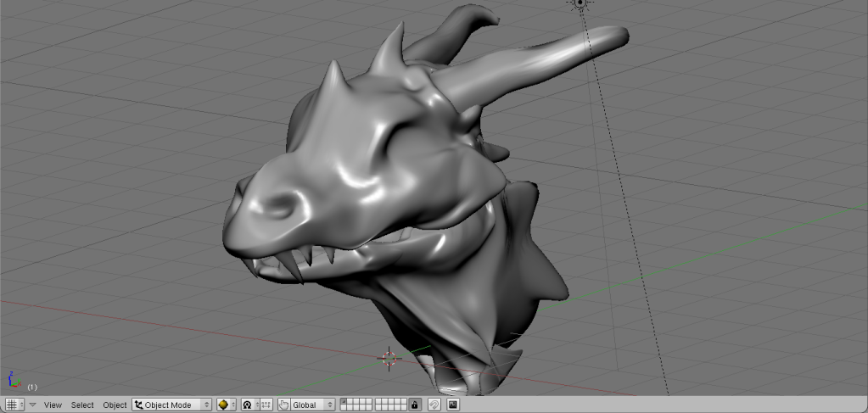The height and width of the screenshot is (413, 868).
Task: Click the XYZ axis indicator in viewport corner
Action: tap(13, 380)
